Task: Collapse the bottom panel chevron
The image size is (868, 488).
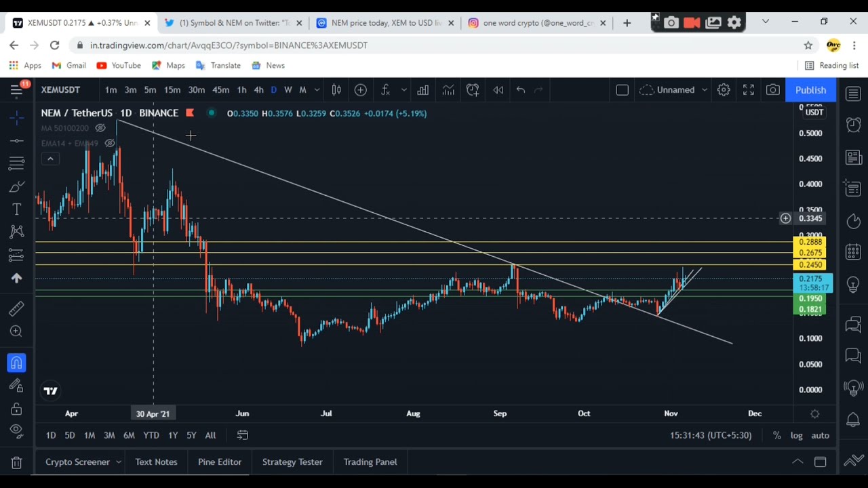Action: tap(797, 462)
